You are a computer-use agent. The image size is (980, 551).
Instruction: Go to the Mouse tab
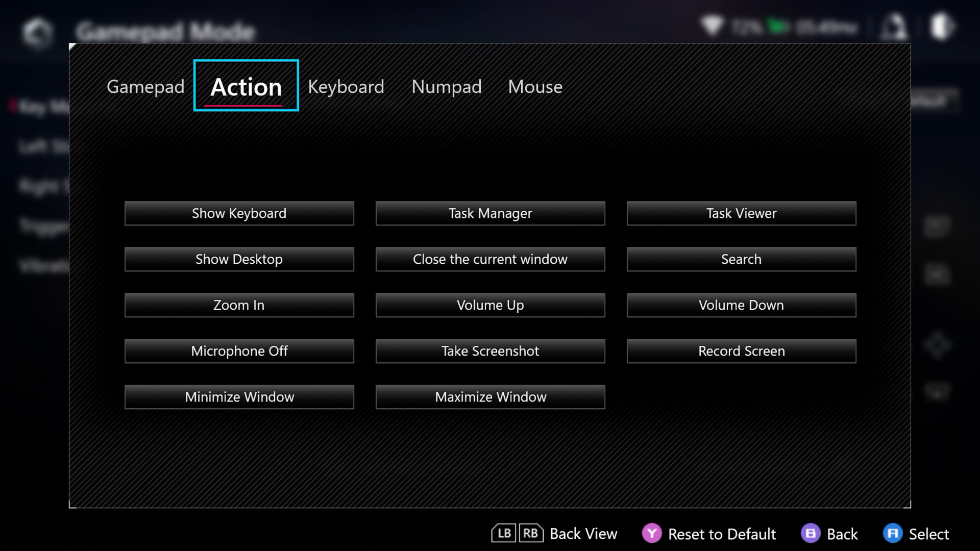pos(535,87)
